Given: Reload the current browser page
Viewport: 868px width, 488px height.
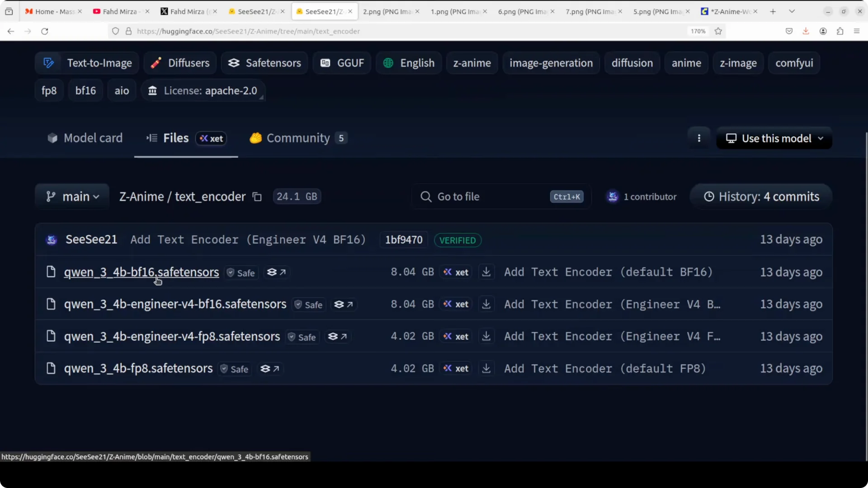Looking at the screenshot, I should (44, 31).
